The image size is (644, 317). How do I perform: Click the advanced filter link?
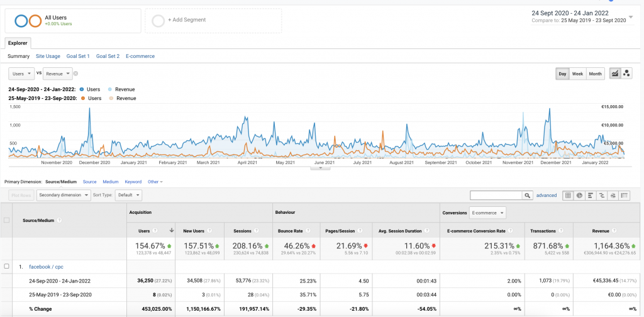[x=547, y=196]
